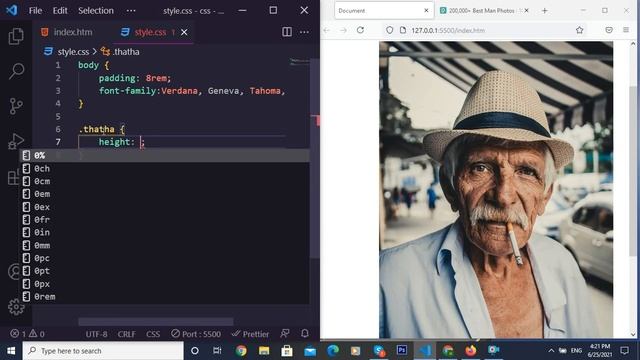Select the 0fr suggestion
Screen dimensions: 640x360
click(x=165, y=220)
